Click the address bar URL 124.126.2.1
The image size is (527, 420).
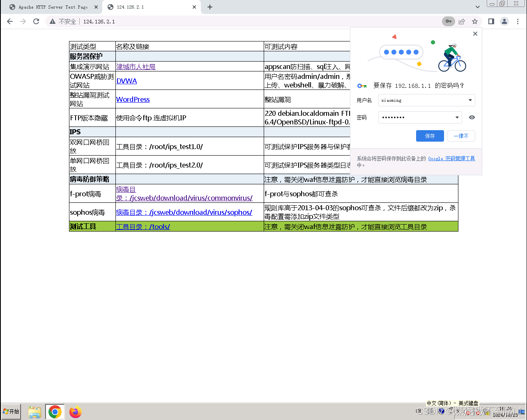click(99, 21)
